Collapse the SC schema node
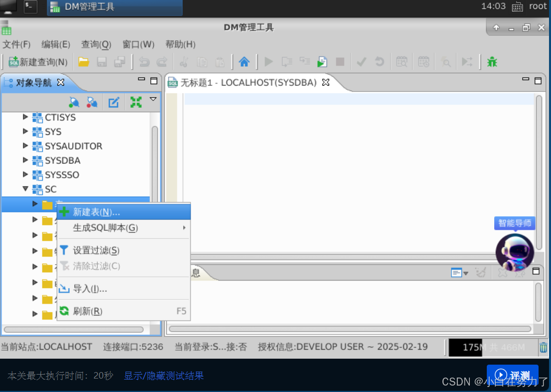Viewport: 551px width, 392px height. click(x=25, y=189)
